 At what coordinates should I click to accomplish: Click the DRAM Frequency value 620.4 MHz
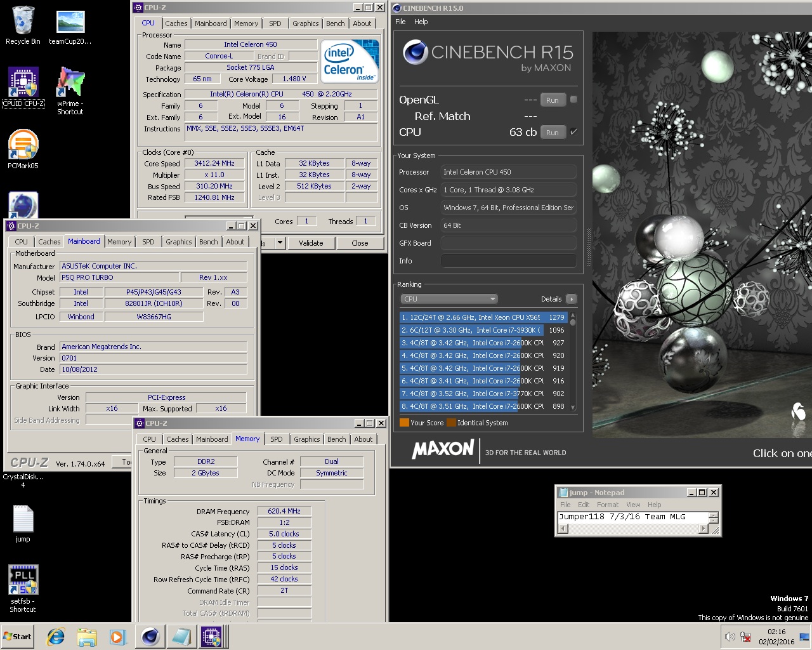tap(284, 511)
